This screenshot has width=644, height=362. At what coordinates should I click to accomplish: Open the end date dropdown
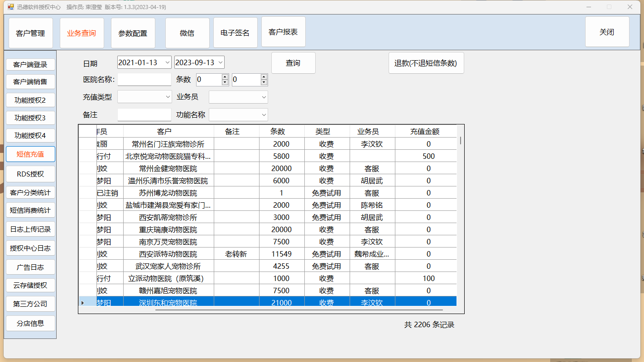tap(220, 62)
